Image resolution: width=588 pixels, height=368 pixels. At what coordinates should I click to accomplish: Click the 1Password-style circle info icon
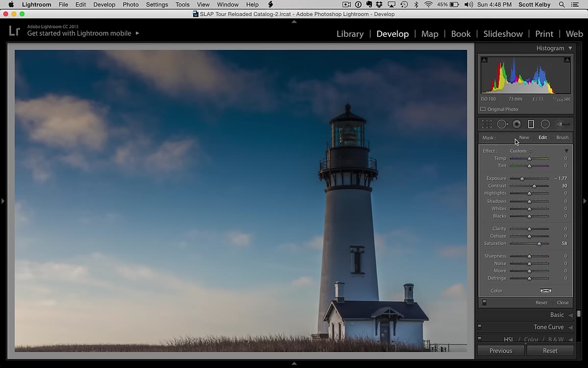pos(358,4)
